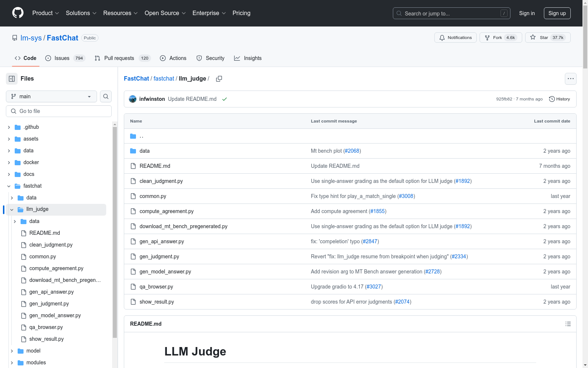Open pull request #2068 link
This screenshot has height=368, width=588.
(x=352, y=151)
